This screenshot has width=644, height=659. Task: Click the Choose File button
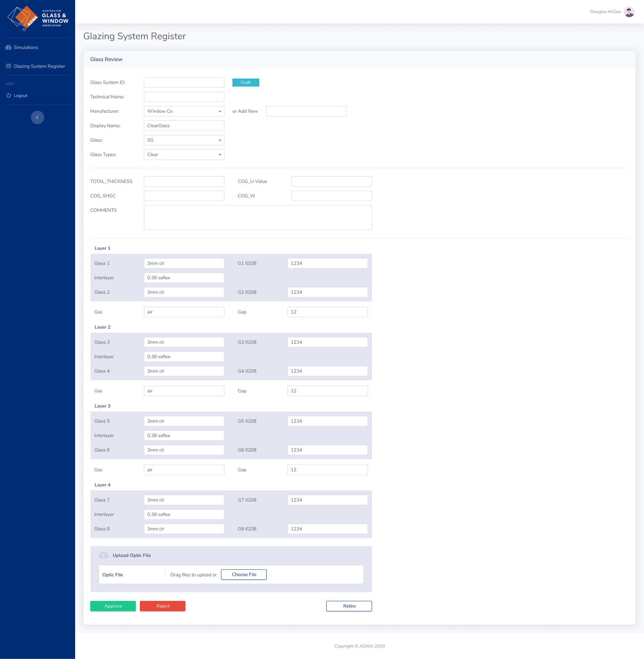click(x=244, y=574)
